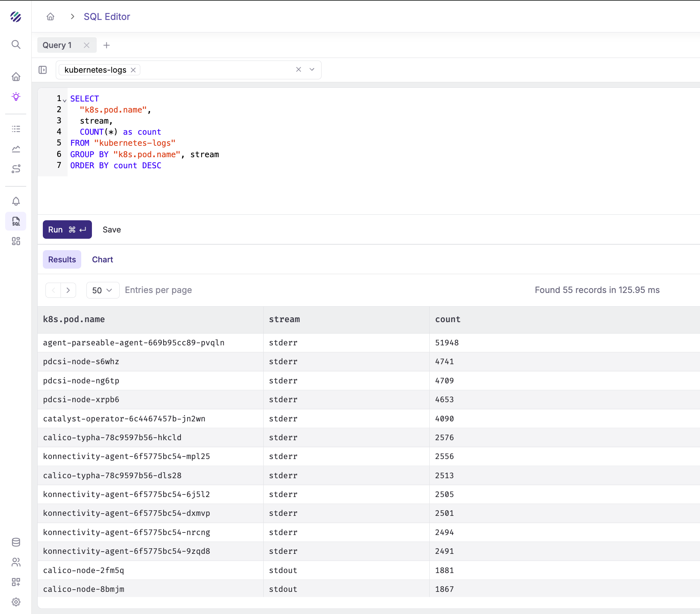The height and width of the screenshot is (614, 700).
Task: Click the database storage icon
Action: click(x=16, y=542)
